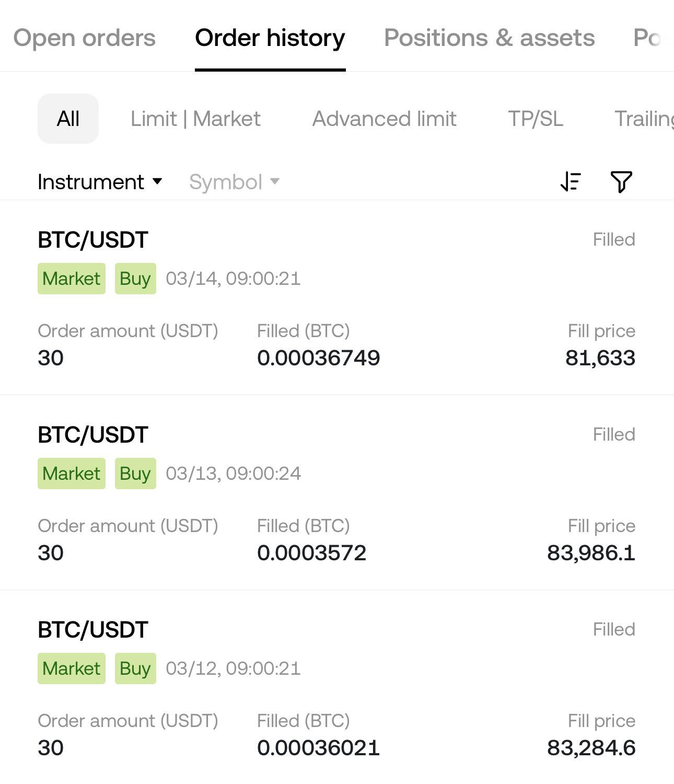Screen dimensions: 674x784
Task: Tap the Buy tag on 03/13 order
Action: tap(135, 474)
